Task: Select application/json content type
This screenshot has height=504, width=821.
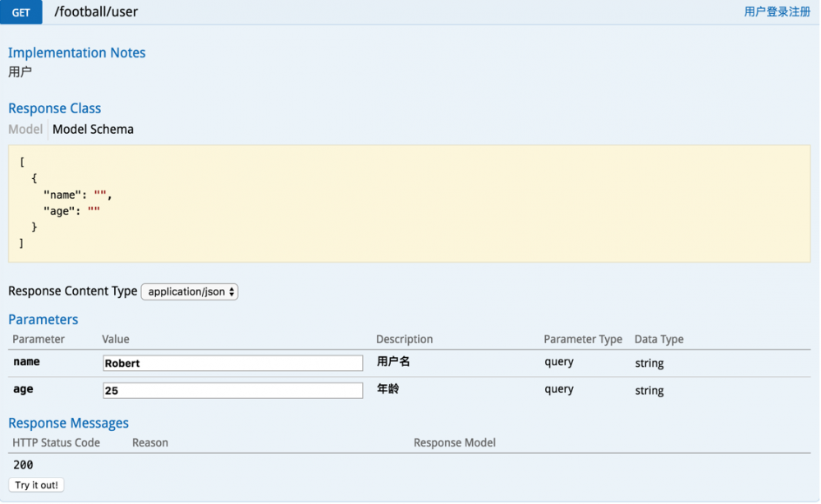Action: [x=182, y=291]
